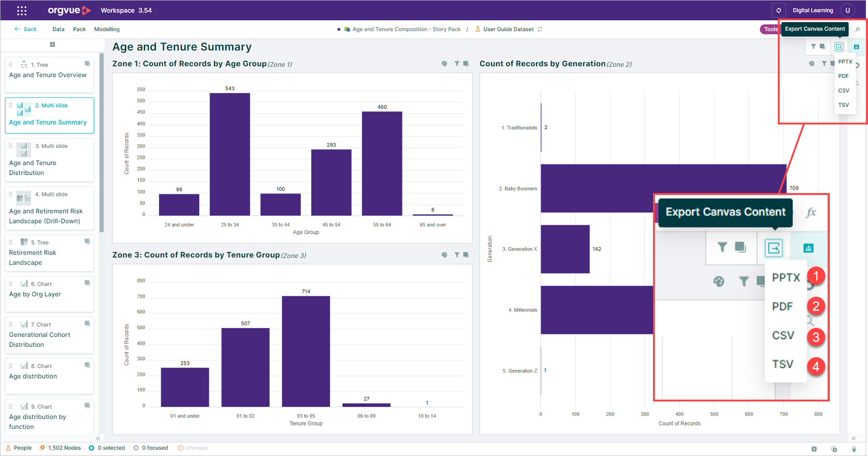The image size is (868, 456).
Task: Click the formula fx icon
Action: [858, 29]
